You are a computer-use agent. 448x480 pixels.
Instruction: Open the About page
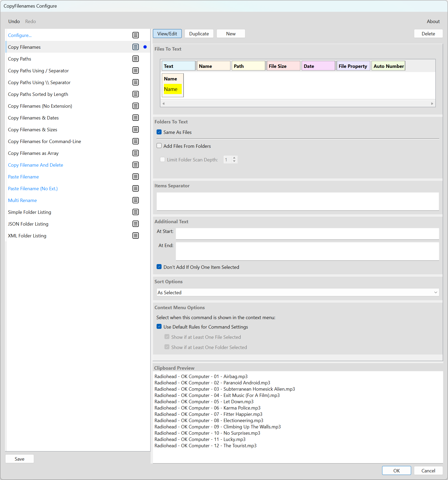pyautogui.click(x=433, y=21)
